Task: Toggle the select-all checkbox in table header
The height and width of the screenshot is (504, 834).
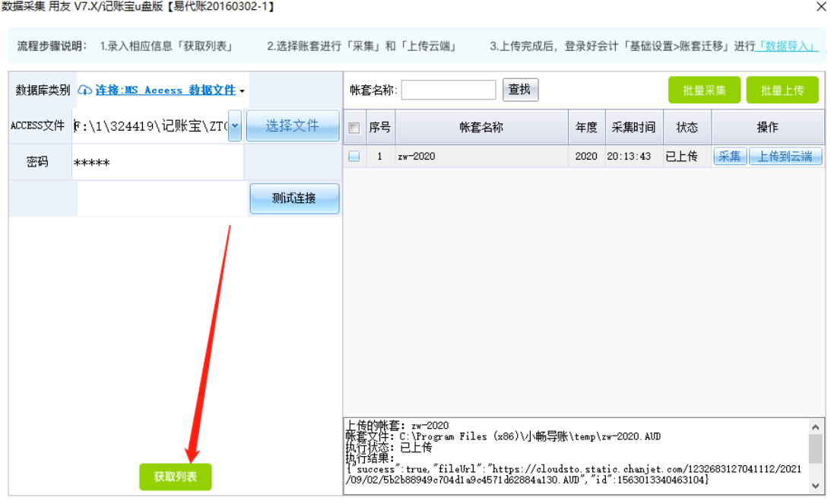Action: 354,128
